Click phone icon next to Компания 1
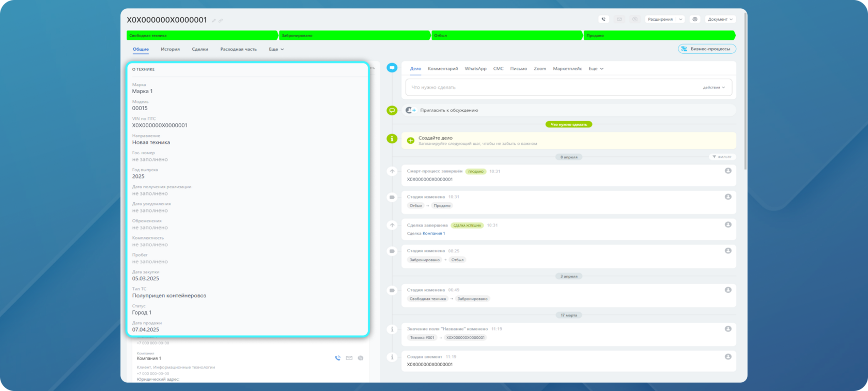Image resolution: width=868 pixels, height=391 pixels. 337,358
